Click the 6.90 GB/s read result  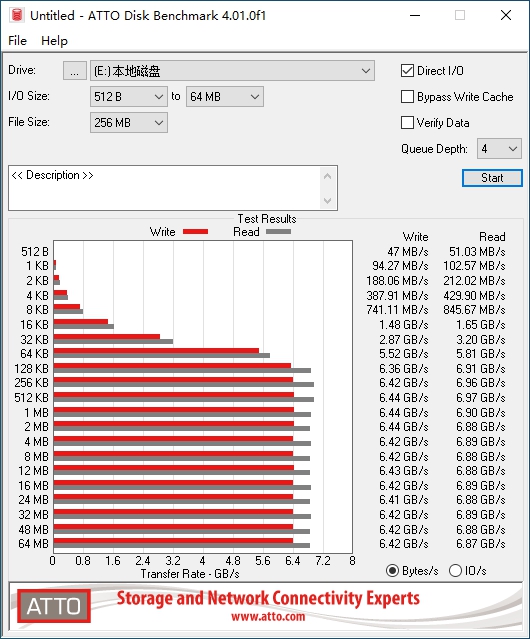[x=481, y=412]
